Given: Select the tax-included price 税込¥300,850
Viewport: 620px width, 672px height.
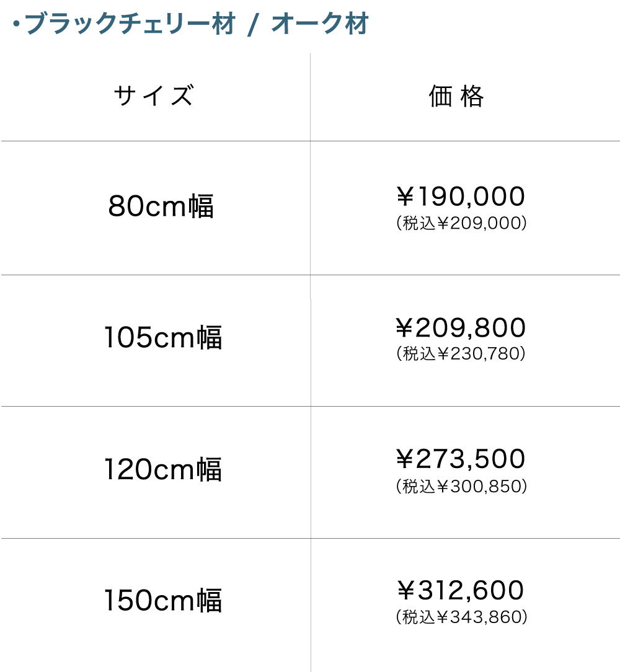Looking at the screenshot, I should point(461,486).
